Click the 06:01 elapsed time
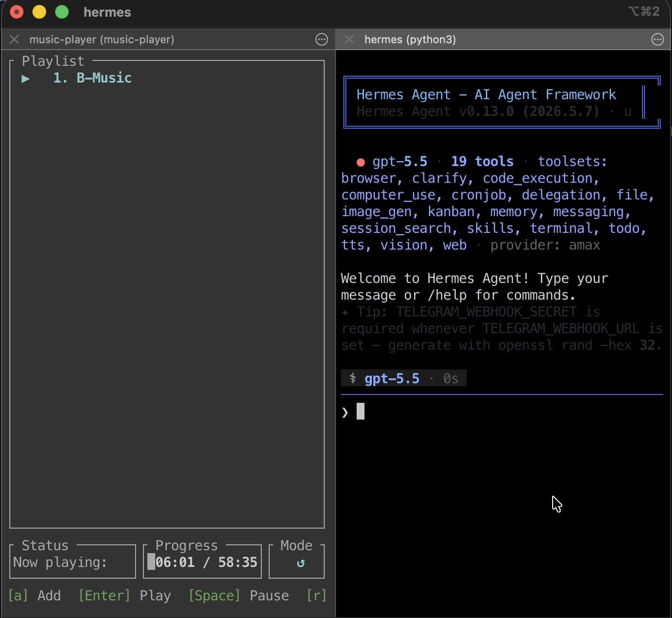 [175, 562]
